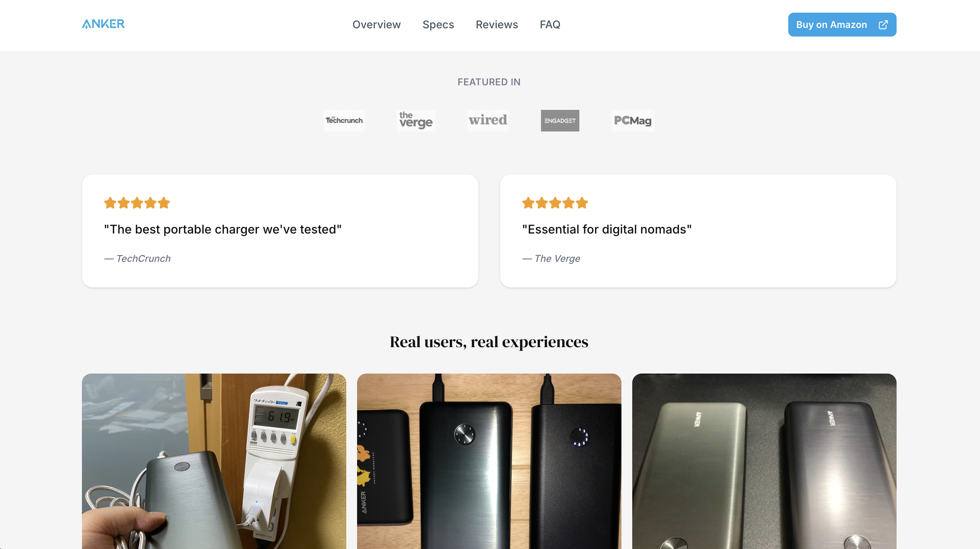Click the Engadget logo
The image size is (980, 549).
(x=560, y=121)
